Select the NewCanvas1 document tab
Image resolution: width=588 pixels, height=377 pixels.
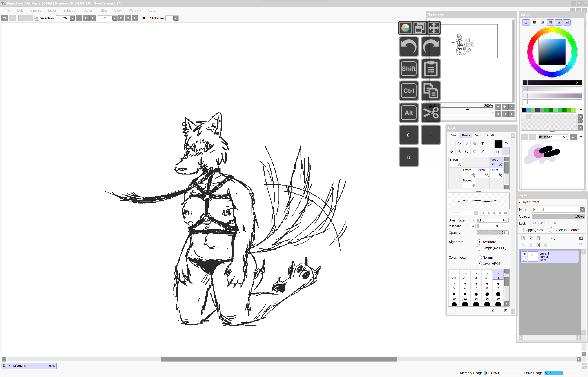[29, 366]
